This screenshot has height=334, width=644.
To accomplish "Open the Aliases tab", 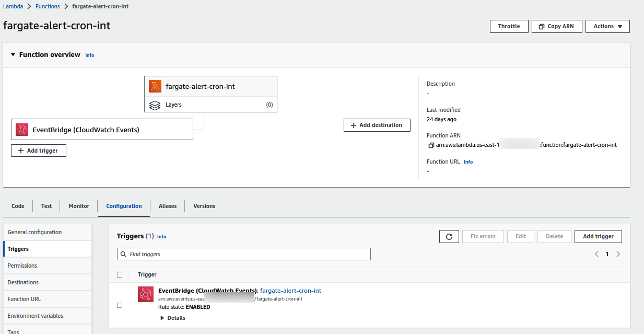I will click(167, 206).
